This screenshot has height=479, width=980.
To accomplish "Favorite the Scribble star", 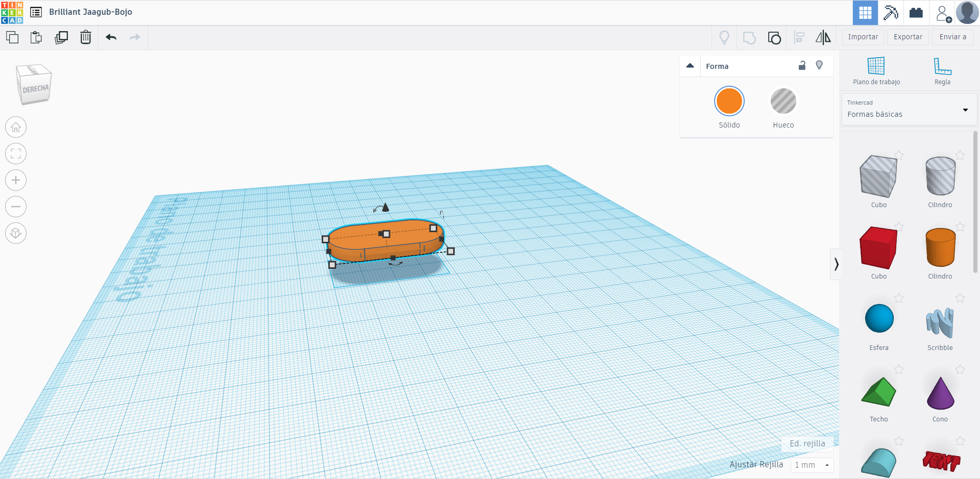I will tap(960, 298).
